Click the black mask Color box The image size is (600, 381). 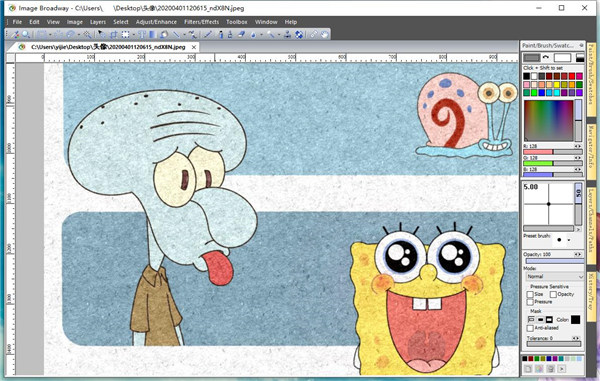(575, 319)
